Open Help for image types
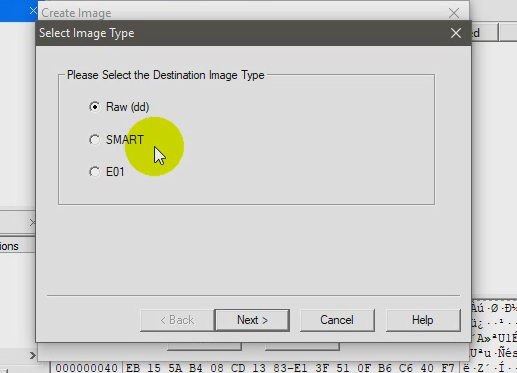 point(423,320)
